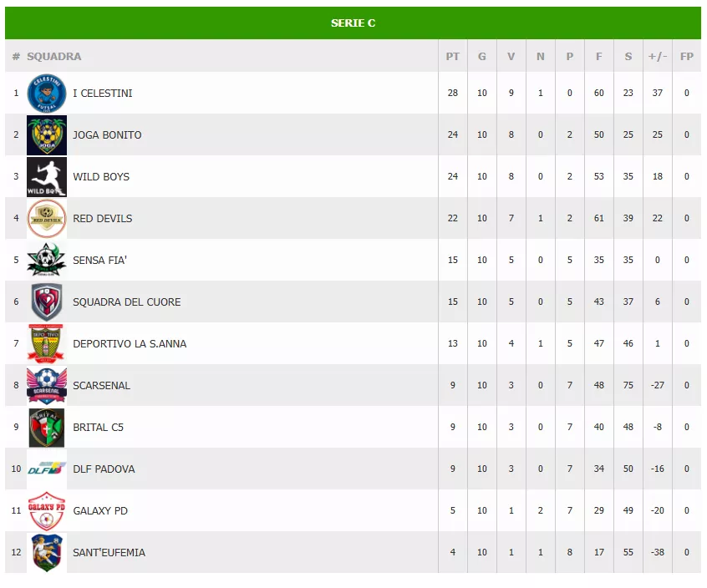
Task: Sort table by PT column header
Action: [x=452, y=57]
